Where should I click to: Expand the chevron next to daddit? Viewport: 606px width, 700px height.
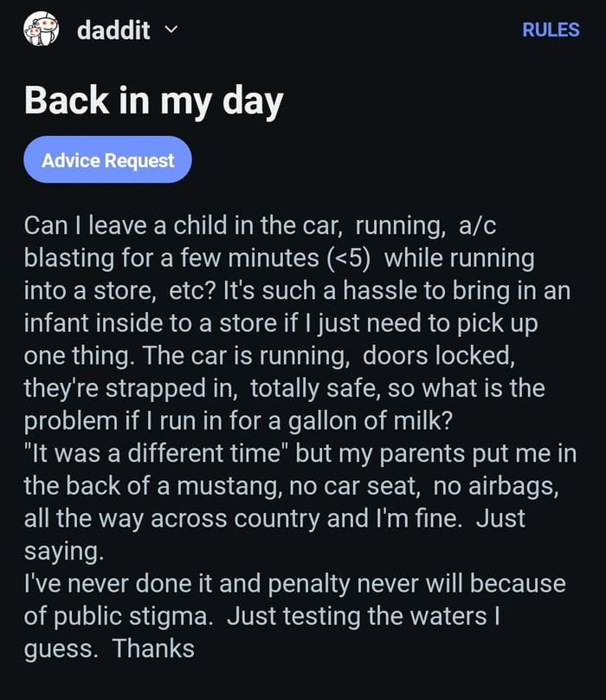(x=170, y=29)
